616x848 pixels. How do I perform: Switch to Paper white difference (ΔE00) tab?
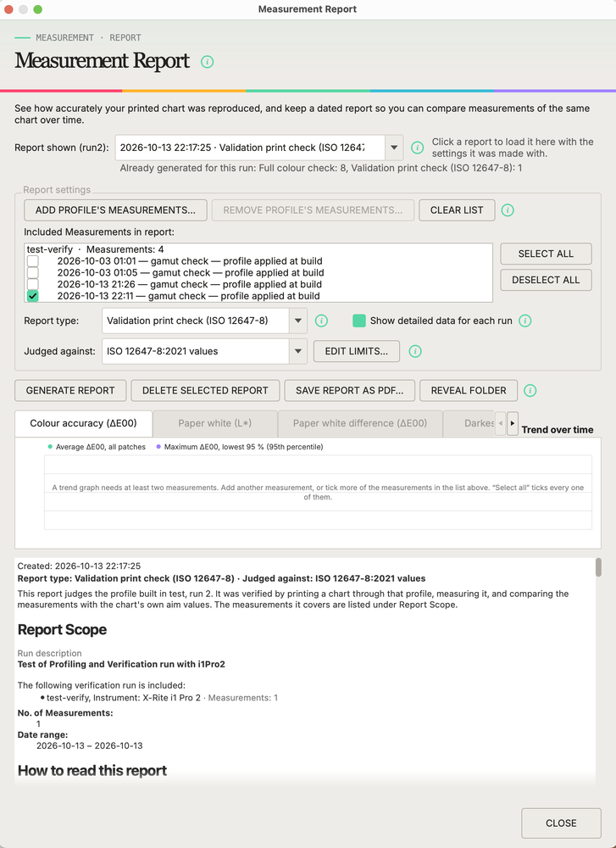(360, 423)
